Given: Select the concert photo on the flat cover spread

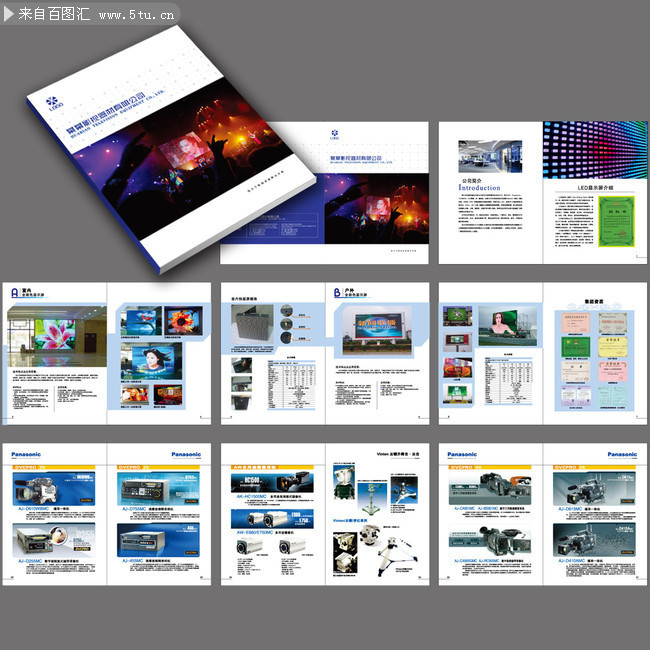Looking at the screenshot, I should click(x=376, y=209).
